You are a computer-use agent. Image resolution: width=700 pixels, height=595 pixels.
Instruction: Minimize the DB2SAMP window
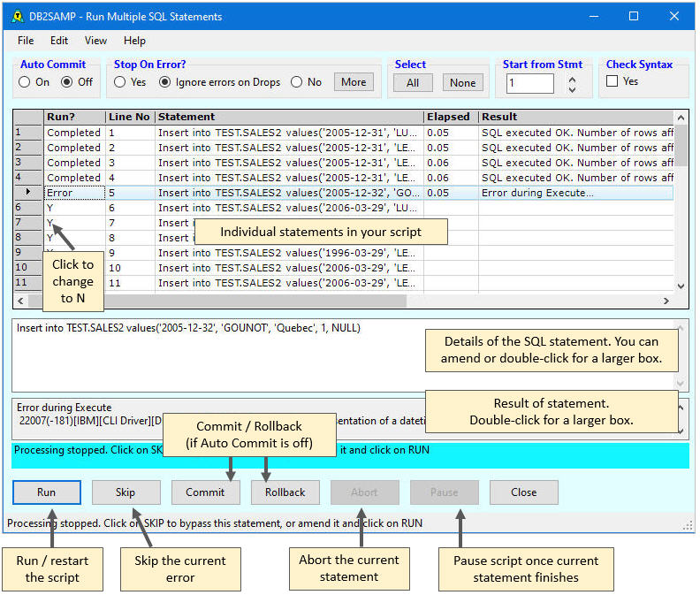[594, 17]
